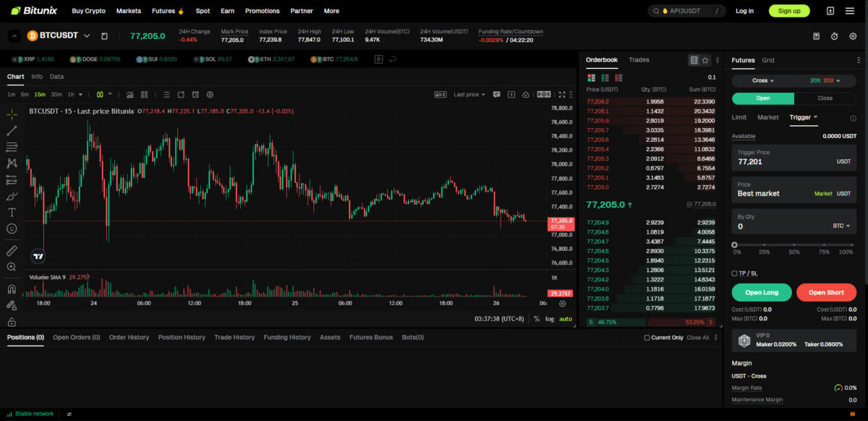The image size is (868, 421).
Task: Open the Order History tab
Action: tap(129, 337)
